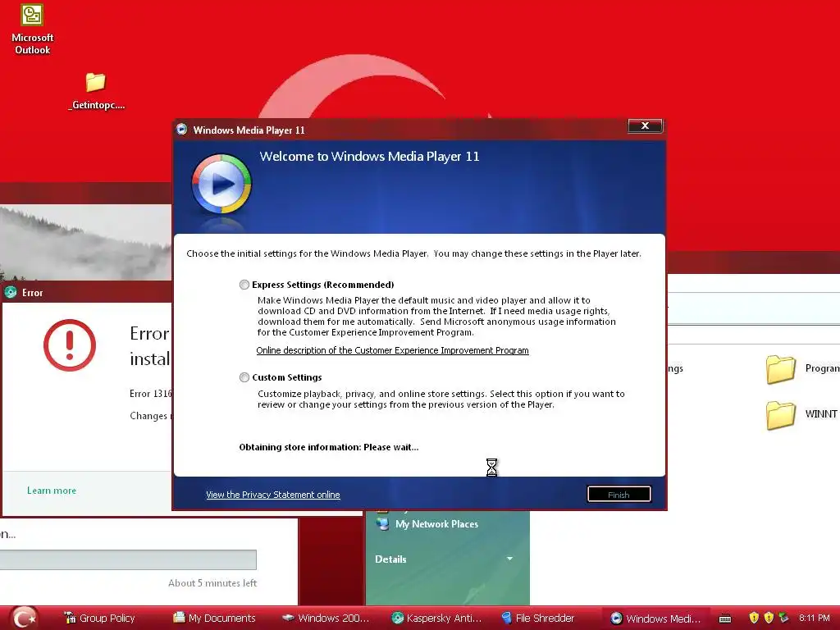Switch to Kaspersky Anti... taskbar item

[x=436, y=619]
